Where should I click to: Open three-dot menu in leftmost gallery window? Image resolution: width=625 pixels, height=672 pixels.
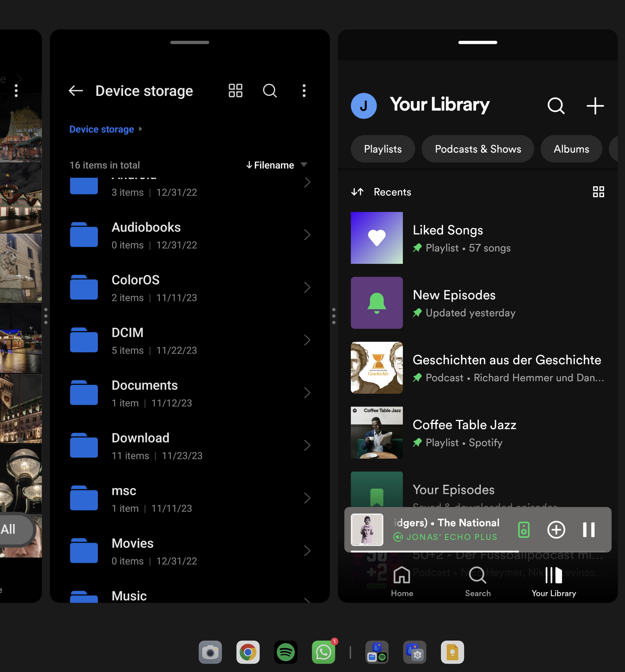(16, 91)
